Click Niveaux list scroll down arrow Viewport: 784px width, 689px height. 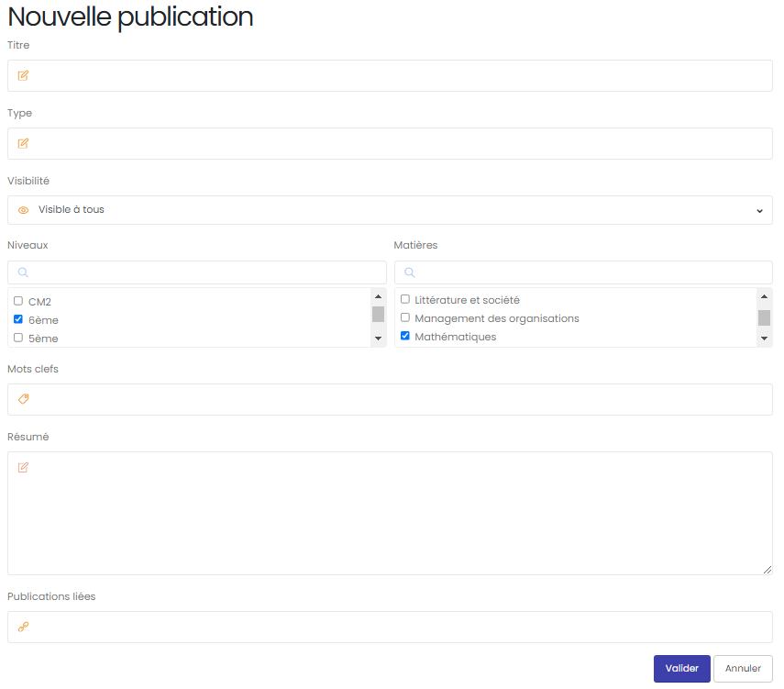coord(378,339)
